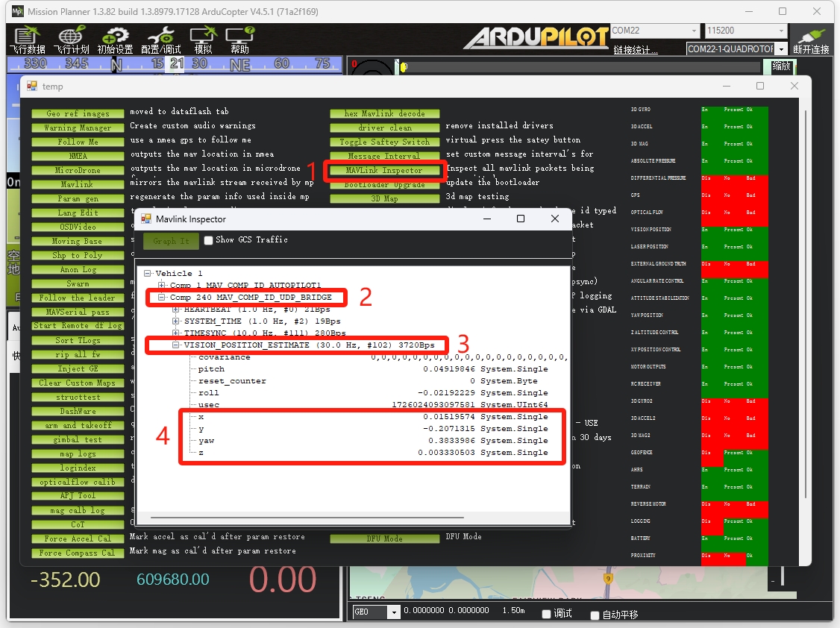
Task: Click the Mavlink Inspector horizontal scrollbar
Action: pos(307,518)
